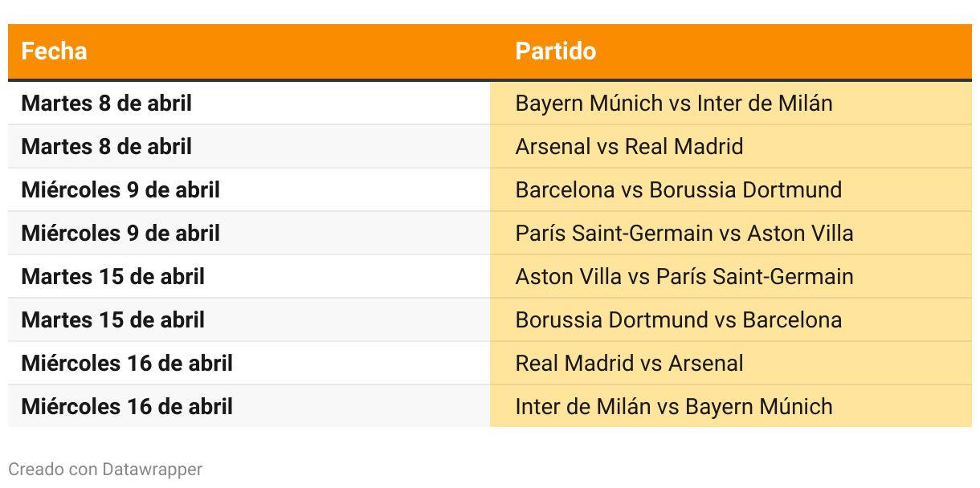Viewport: 980px width, 488px height.
Task: Open the Creado con Datawrapper link
Action: coord(105,469)
